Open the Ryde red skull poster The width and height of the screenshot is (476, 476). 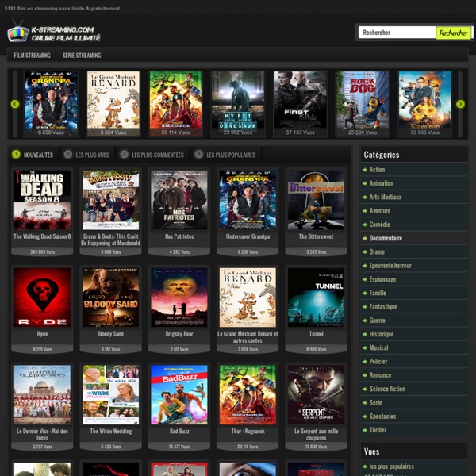[x=42, y=297]
